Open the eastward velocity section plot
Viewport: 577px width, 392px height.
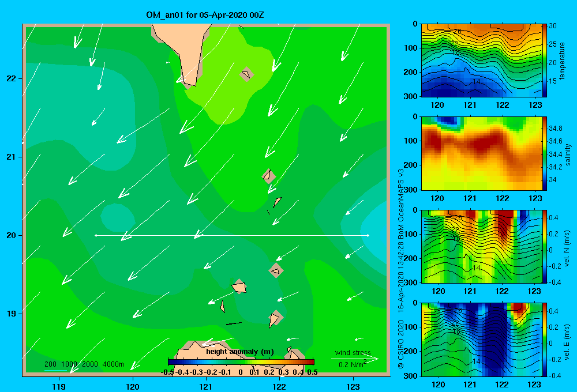(481, 340)
